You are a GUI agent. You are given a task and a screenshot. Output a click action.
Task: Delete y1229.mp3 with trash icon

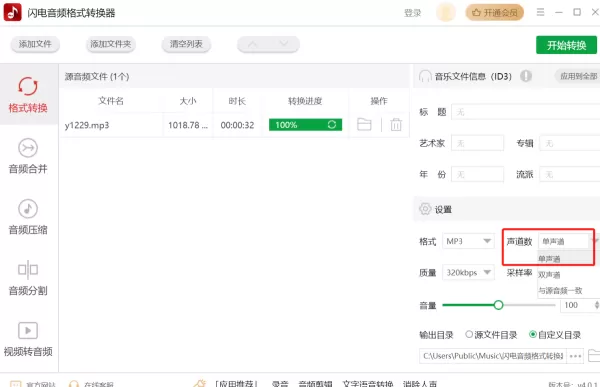[396, 125]
